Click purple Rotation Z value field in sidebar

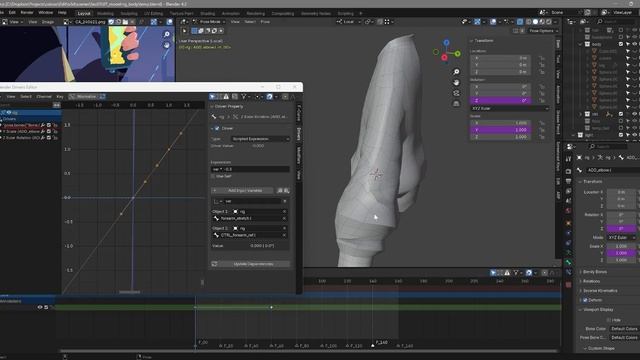500,100
